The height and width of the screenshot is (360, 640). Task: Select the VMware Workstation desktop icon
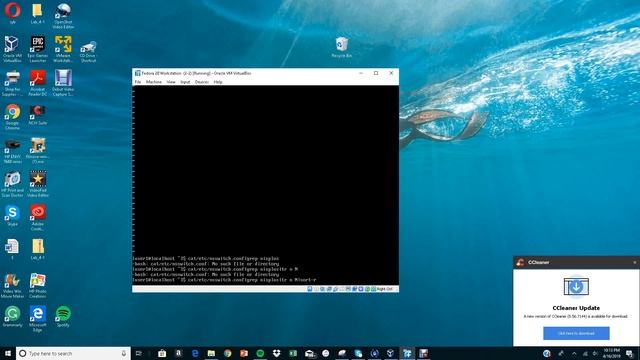pyautogui.click(x=63, y=49)
